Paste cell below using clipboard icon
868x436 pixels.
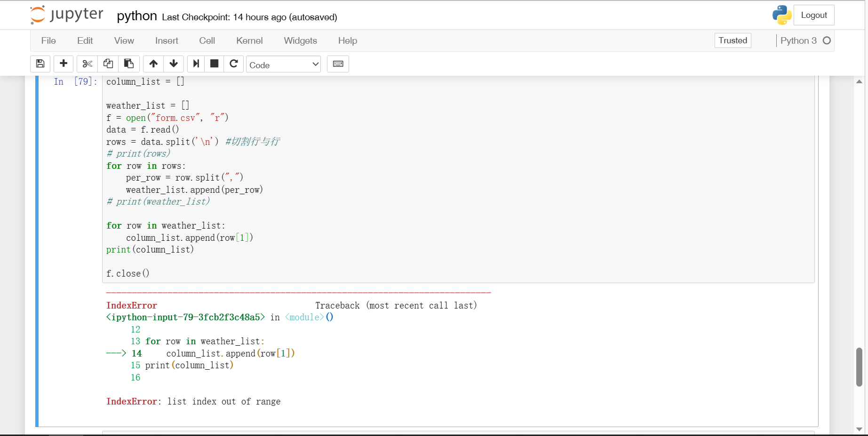(x=128, y=64)
